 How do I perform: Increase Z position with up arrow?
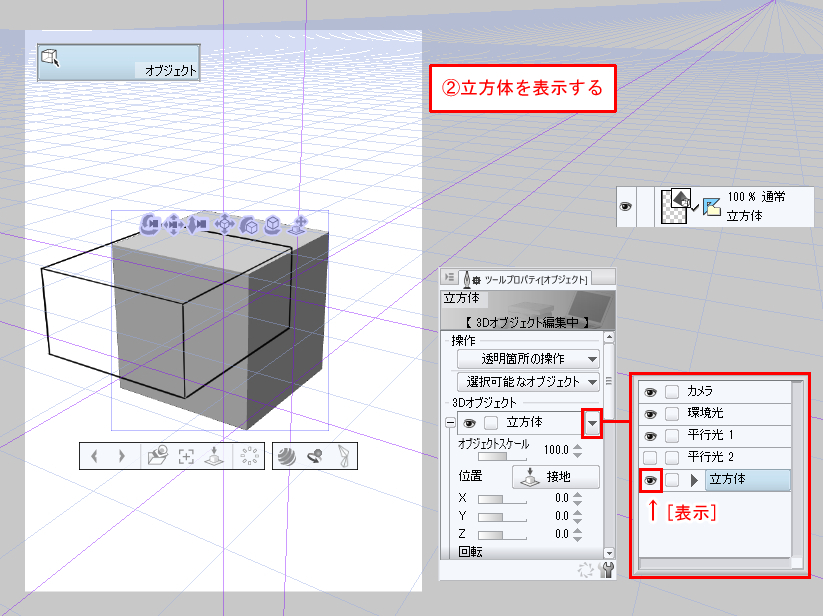tap(577, 530)
